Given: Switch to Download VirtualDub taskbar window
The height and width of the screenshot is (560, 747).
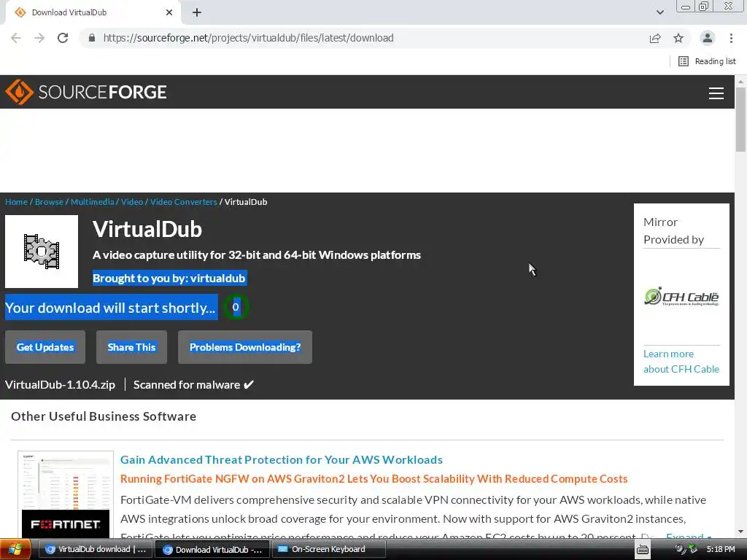Looking at the screenshot, I should pyautogui.click(x=212, y=550).
